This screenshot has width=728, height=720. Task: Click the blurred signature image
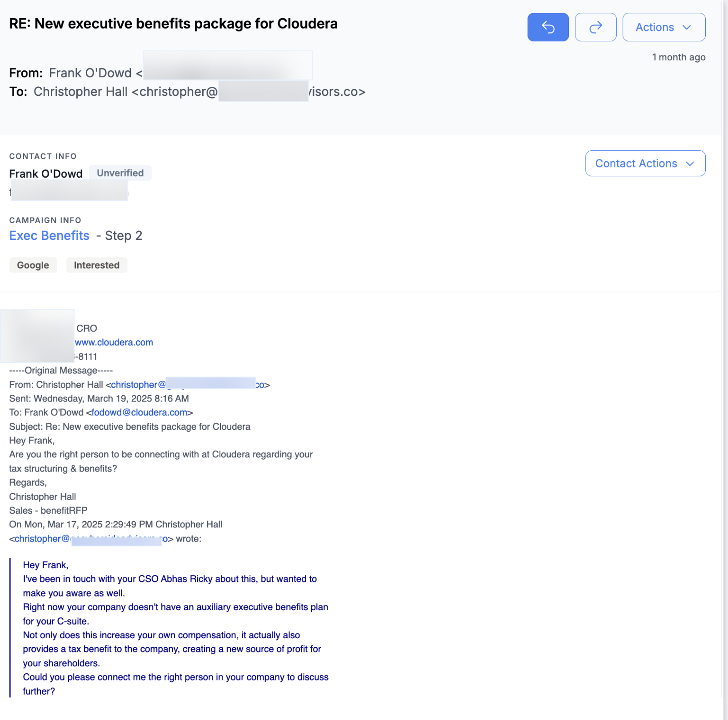coord(37,336)
